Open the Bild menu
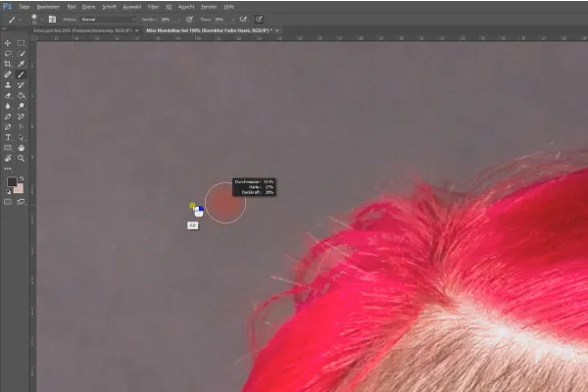 click(72, 7)
